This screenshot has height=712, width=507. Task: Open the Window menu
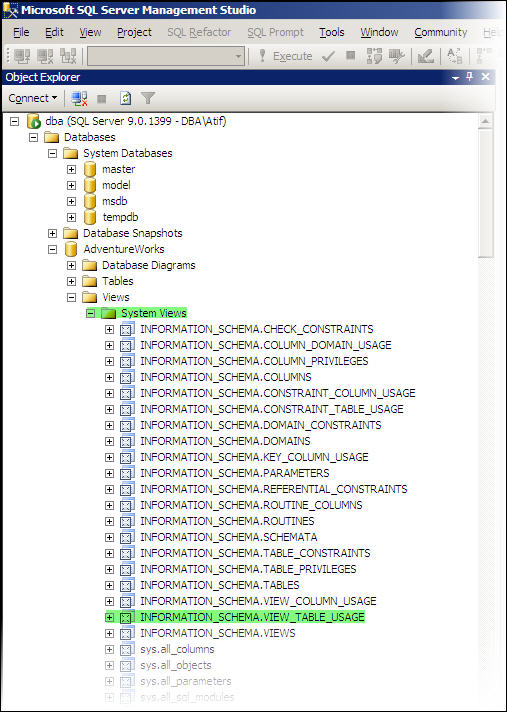coord(379,32)
